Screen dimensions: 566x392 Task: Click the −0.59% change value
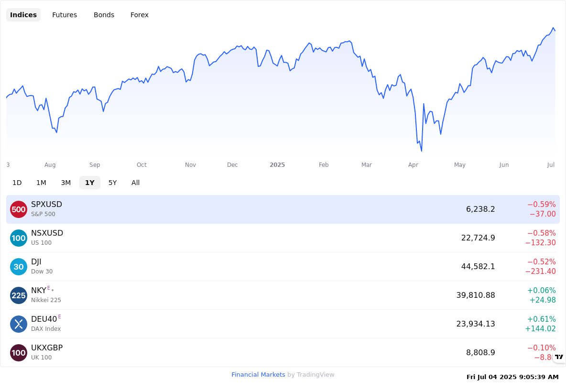coord(542,205)
